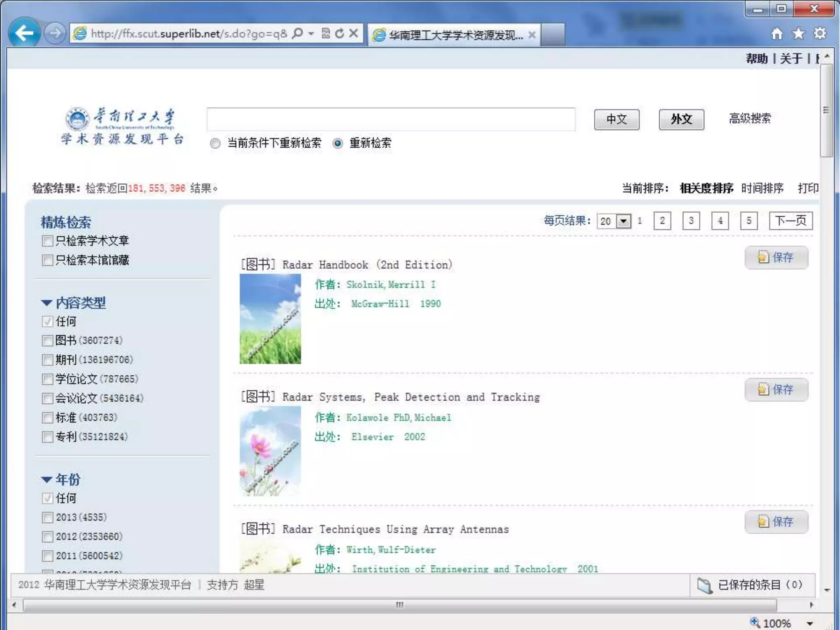Click the 外文 search button

click(681, 119)
